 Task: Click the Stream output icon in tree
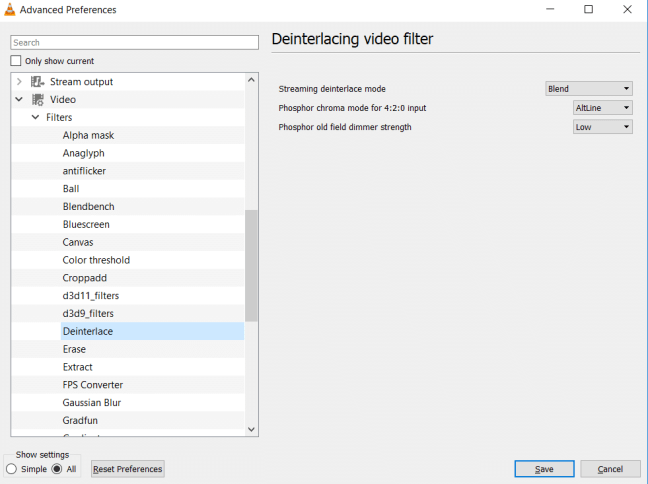click(38, 82)
